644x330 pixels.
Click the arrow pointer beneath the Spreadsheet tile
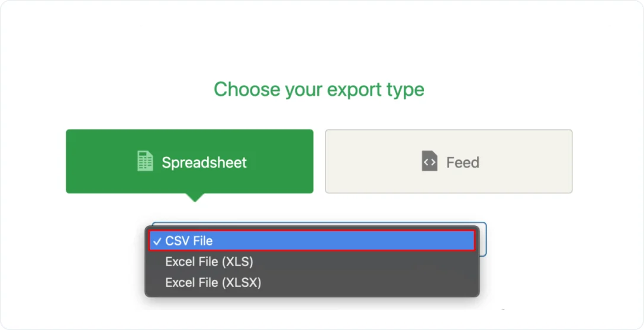tap(195, 198)
